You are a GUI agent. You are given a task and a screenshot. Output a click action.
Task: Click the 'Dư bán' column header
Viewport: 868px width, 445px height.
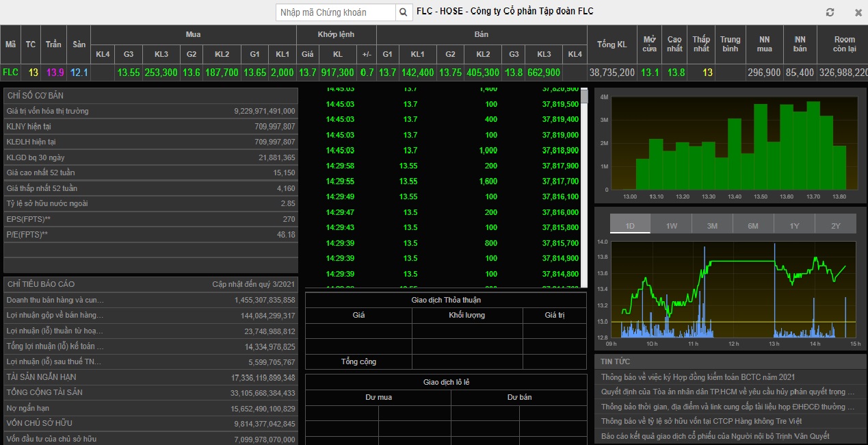(x=519, y=397)
